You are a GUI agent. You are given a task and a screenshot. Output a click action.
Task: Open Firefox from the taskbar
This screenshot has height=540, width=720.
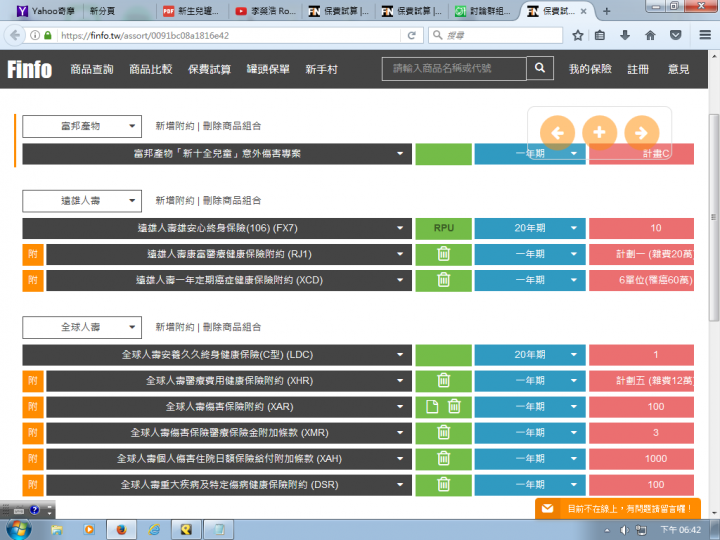click(x=121, y=530)
